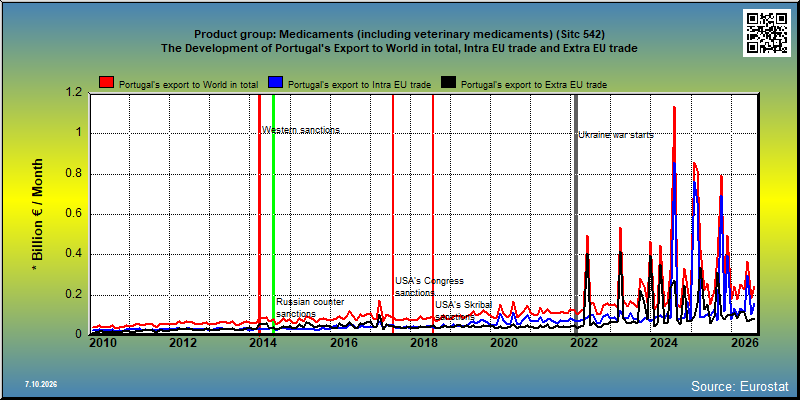Click the red World total legend swatch
This screenshot has height=400, width=800.
pyautogui.click(x=107, y=83)
